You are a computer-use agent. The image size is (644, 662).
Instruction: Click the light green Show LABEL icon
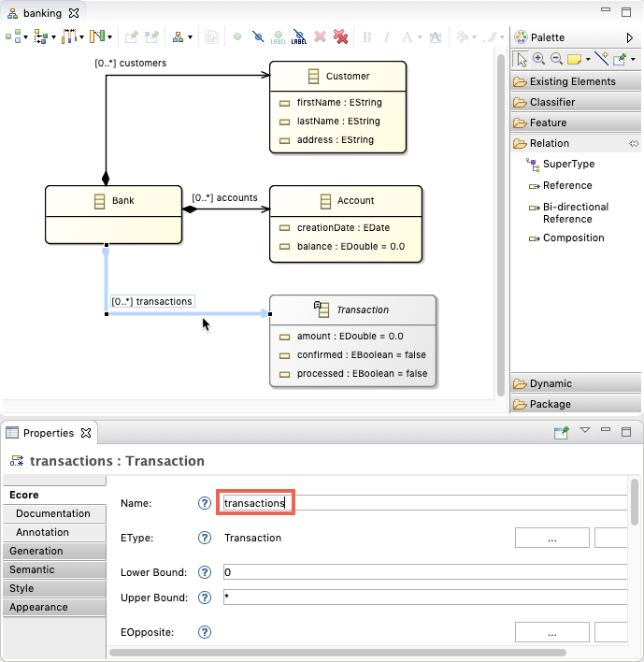coord(279,37)
